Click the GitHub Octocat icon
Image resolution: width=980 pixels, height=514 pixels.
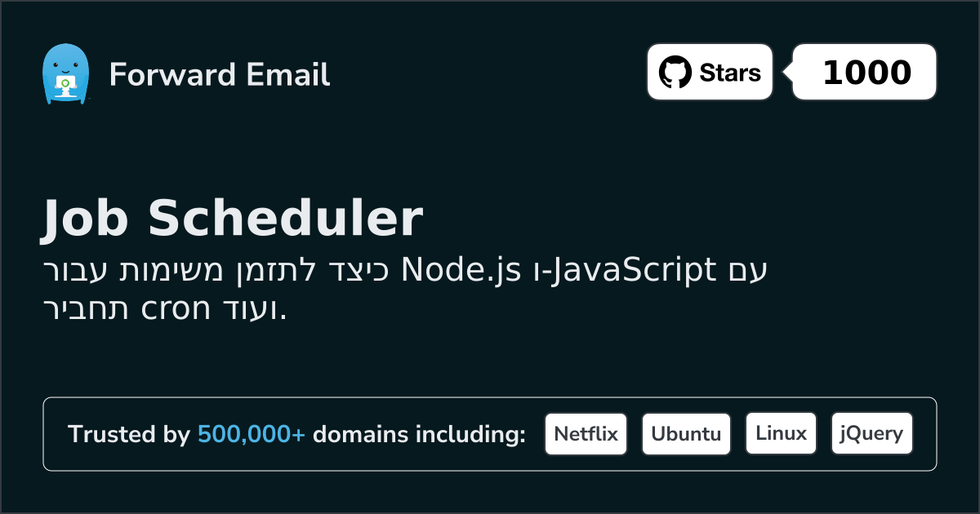[x=675, y=73]
